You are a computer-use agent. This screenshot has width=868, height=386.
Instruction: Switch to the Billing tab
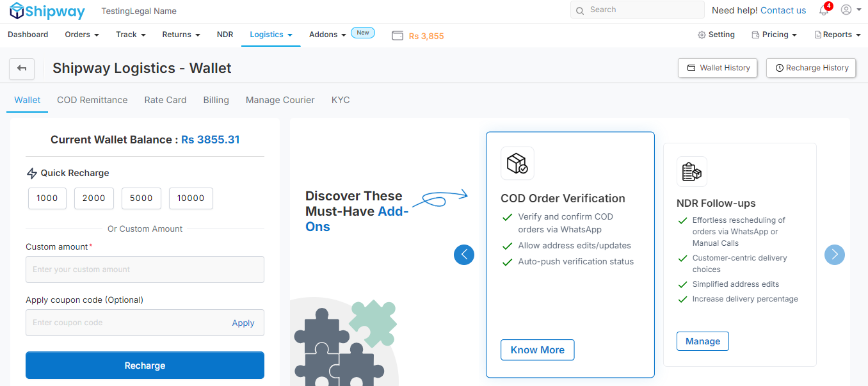coord(216,100)
